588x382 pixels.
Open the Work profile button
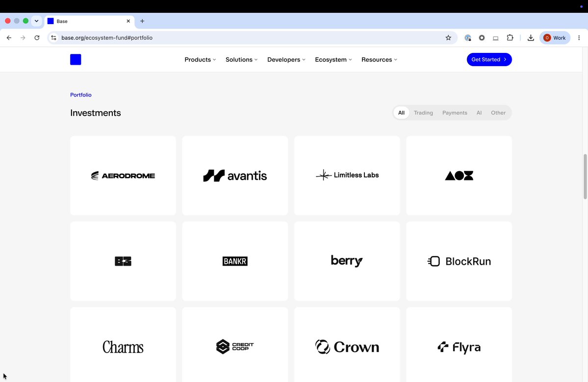(555, 38)
